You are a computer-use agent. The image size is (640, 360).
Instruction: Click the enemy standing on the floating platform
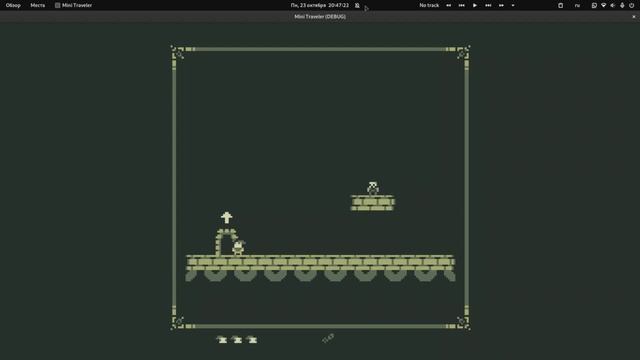pyautogui.click(x=373, y=188)
